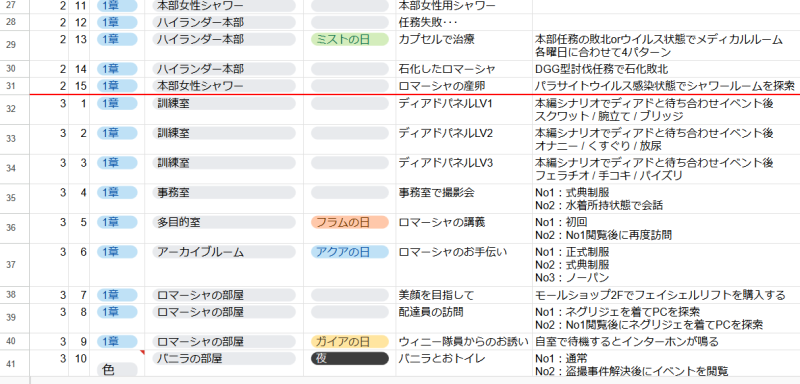Open the empty day chip in row 27

[x=349, y=7]
